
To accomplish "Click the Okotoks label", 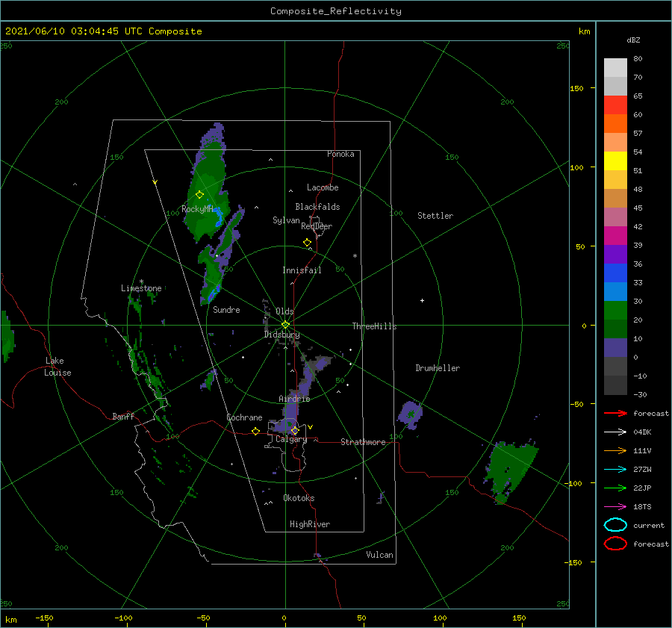I will coord(299,498).
